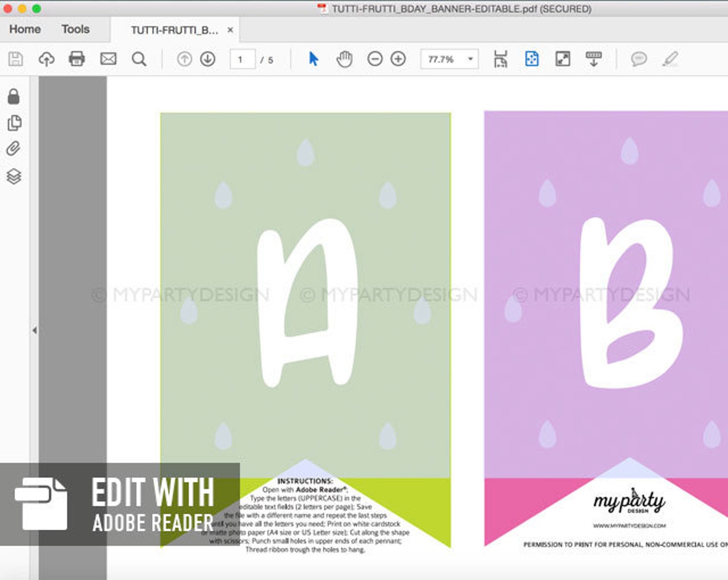Go to previous page arrow

tap(184, 59)
